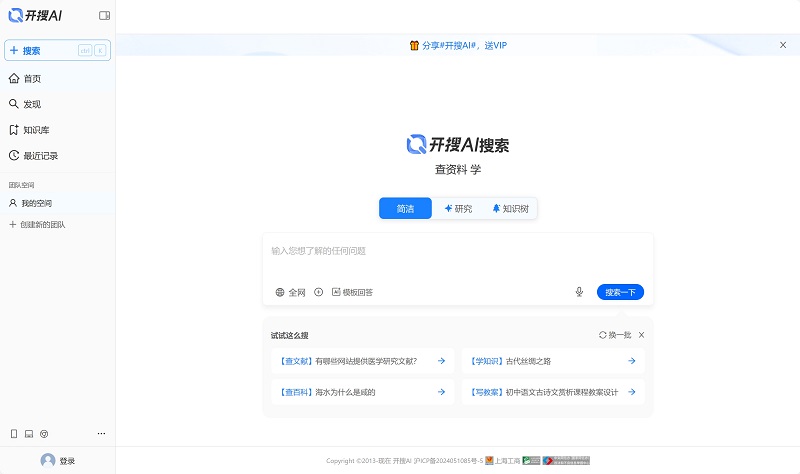
Task: Select the 简洁 mode tab
Action: [405, 209]
